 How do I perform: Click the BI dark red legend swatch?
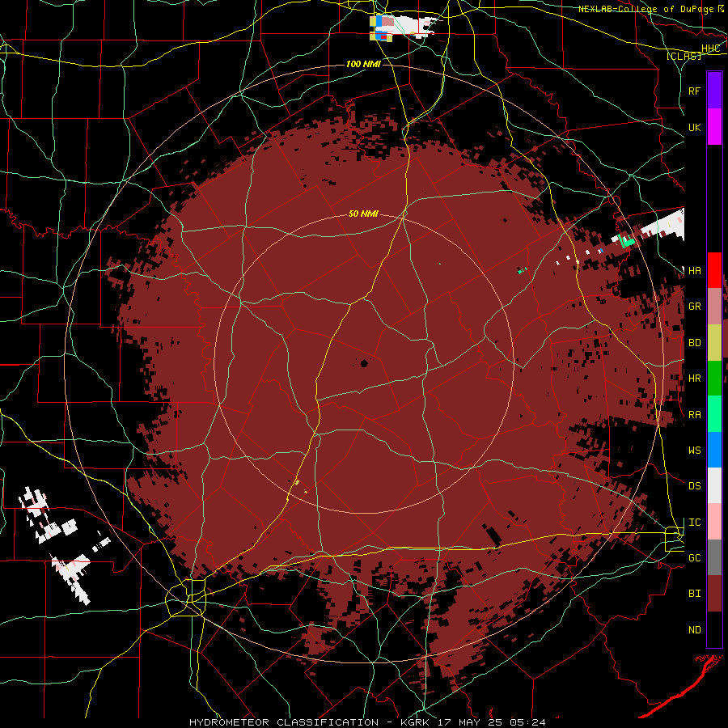click(714, 594)
